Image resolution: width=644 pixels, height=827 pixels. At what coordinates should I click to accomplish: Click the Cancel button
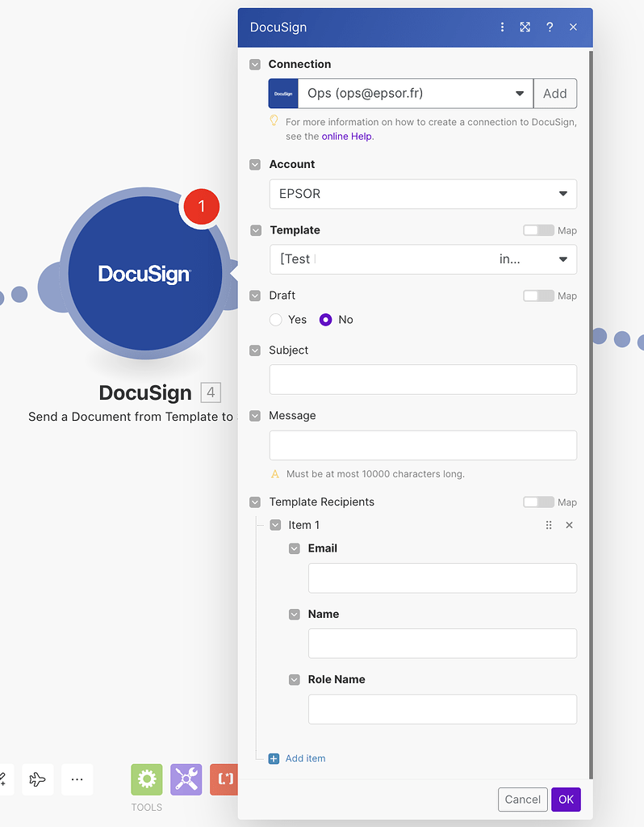[523, 800]
